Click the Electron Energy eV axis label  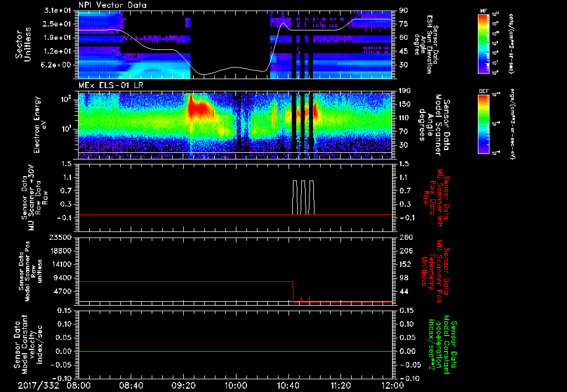(x=42, y=125)
